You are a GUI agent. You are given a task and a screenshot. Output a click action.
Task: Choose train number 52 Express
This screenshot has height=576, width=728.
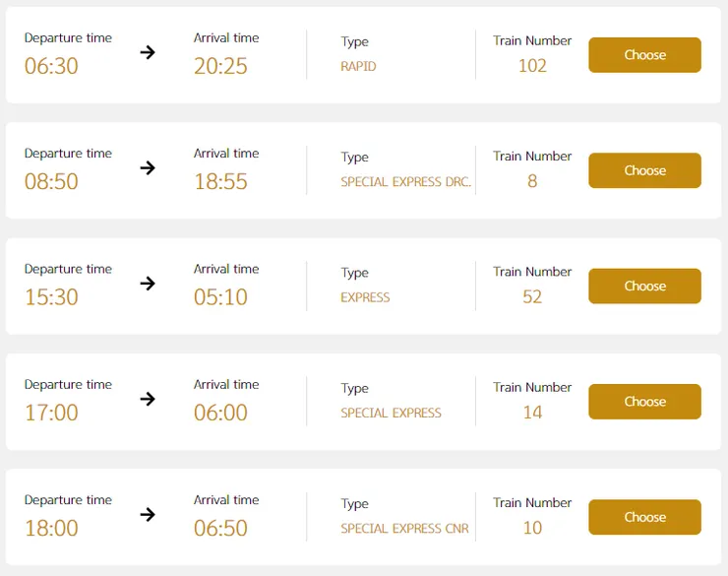click(x=644, y=287)
